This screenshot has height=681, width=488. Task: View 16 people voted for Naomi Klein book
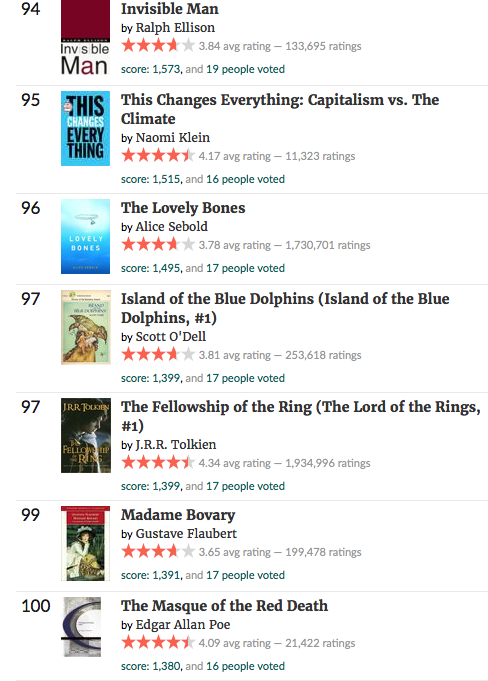pos(245,179)
